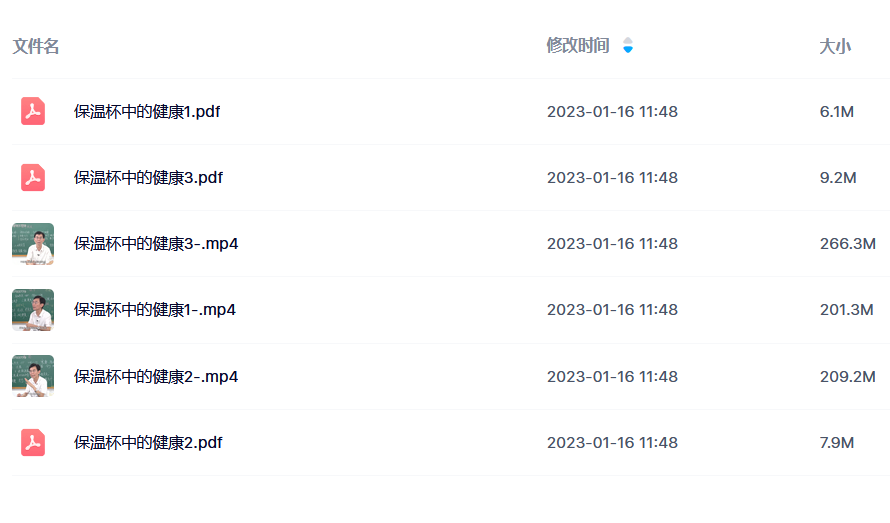Viewport: 890px width, 523px height.
Task: Open video thumbnail for 保温杯中的健康1-.mp4
Action: tap(33, 310)
